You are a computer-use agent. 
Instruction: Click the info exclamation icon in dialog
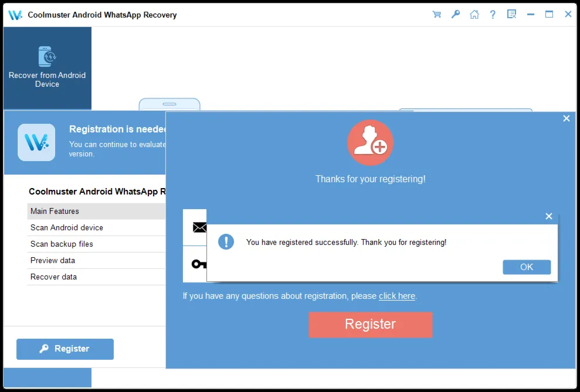tap(226, 242)
